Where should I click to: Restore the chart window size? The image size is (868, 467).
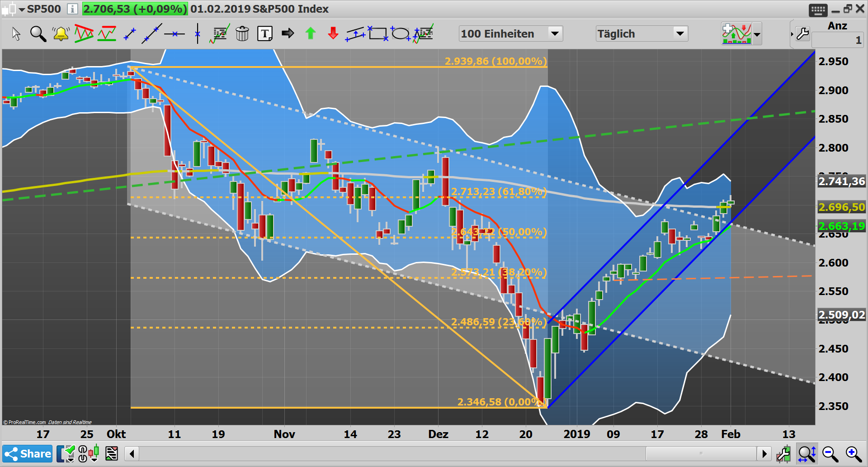point(848,9)
